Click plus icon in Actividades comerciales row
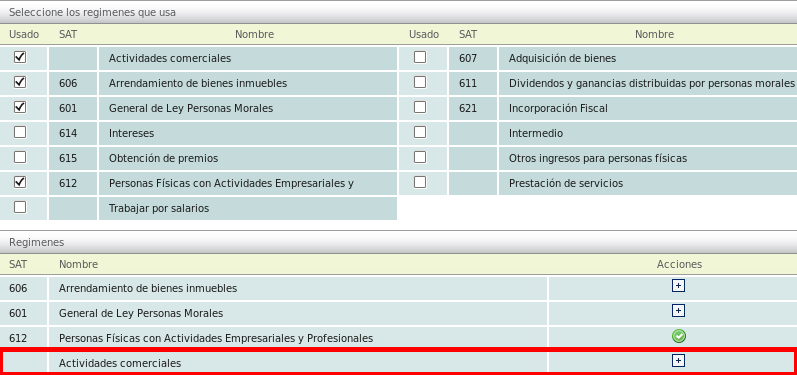The height and width of the screenshot is (375, 797). click(x=678, y=361)
